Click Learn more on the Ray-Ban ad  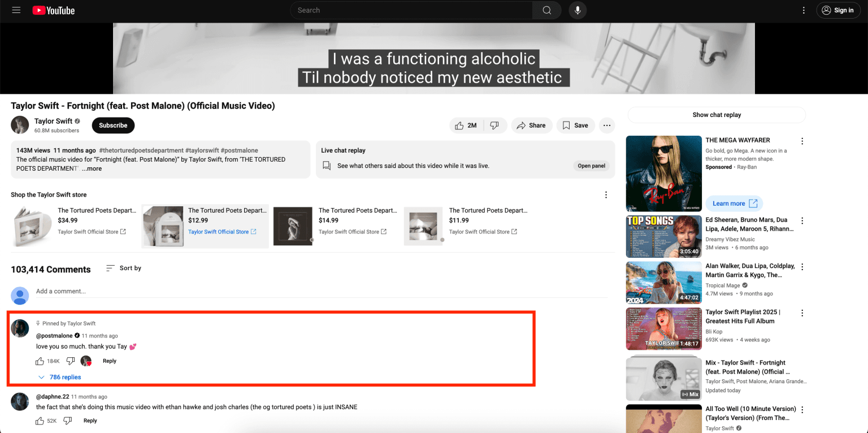click(735, 203)
